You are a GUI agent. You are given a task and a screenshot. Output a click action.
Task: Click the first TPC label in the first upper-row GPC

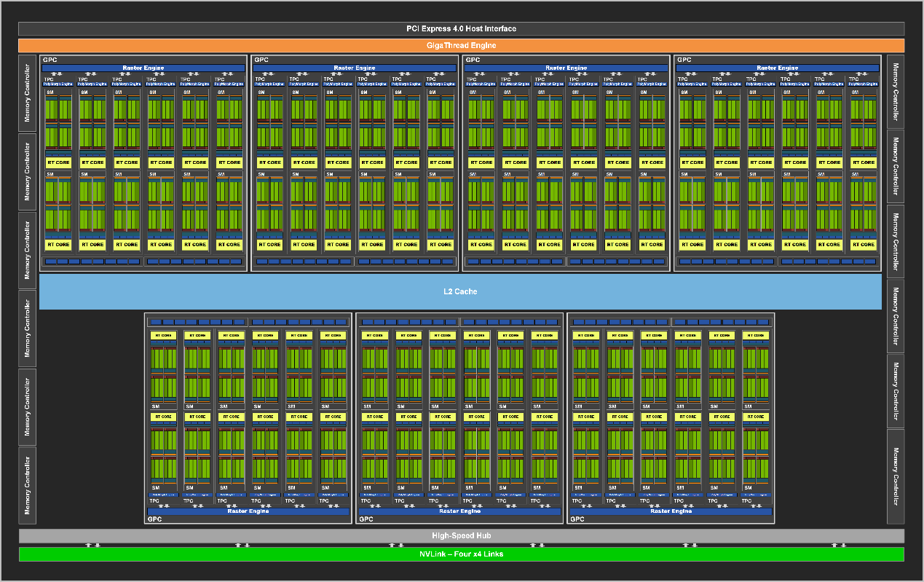click(49, 79)
